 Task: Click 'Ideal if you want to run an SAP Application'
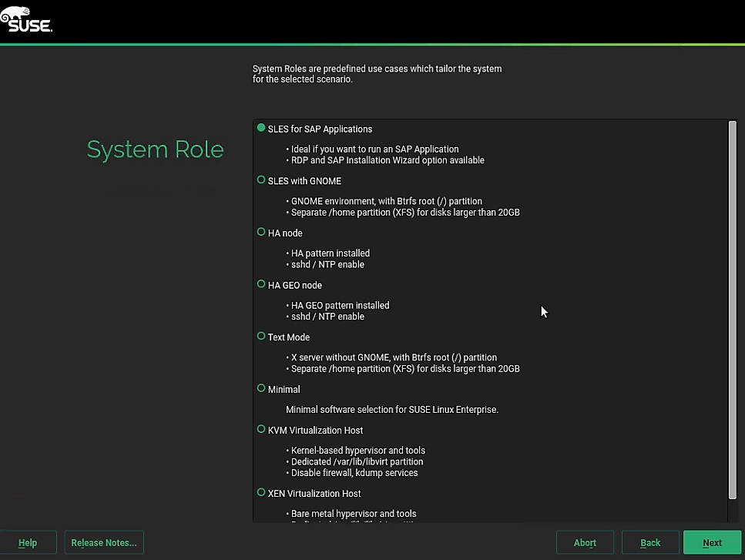[x=375, y=149]
